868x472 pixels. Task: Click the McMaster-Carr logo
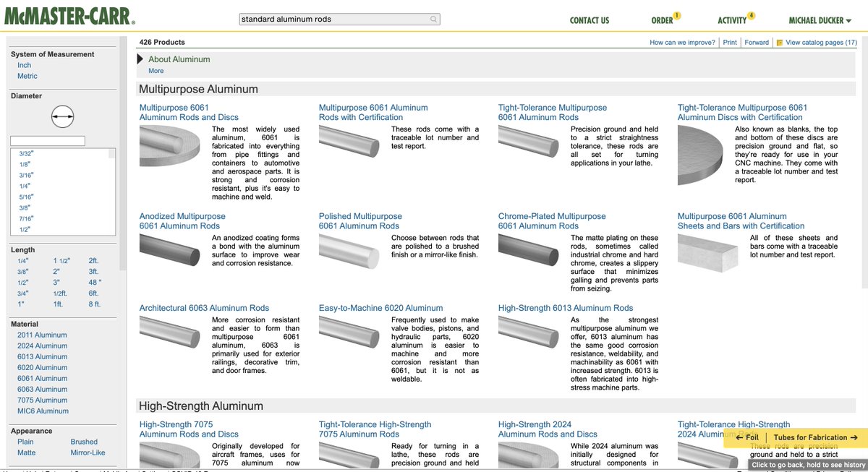tap(68, 15)
